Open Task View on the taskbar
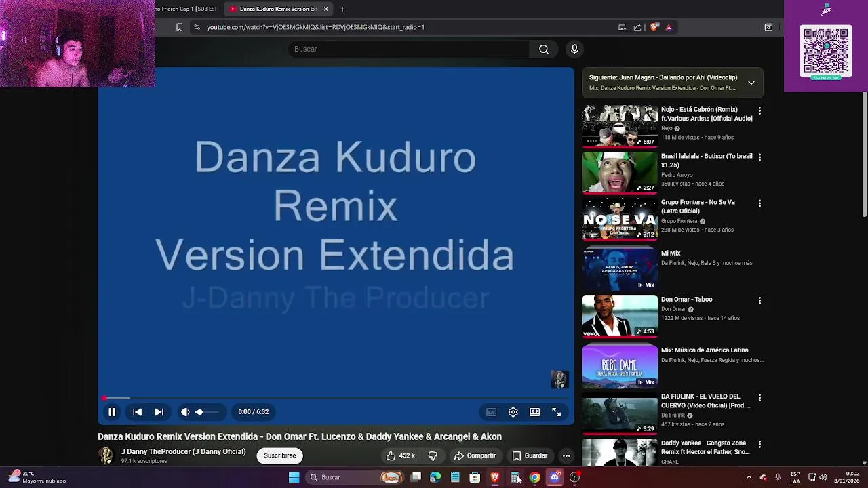868x488 pixels. coord(416,477)
